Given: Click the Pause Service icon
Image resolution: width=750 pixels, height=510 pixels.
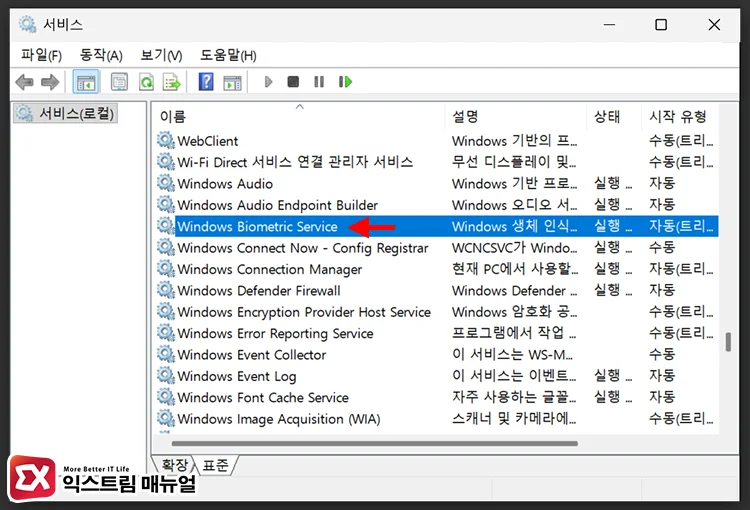Looking at the screenshot, I should 319,82.
